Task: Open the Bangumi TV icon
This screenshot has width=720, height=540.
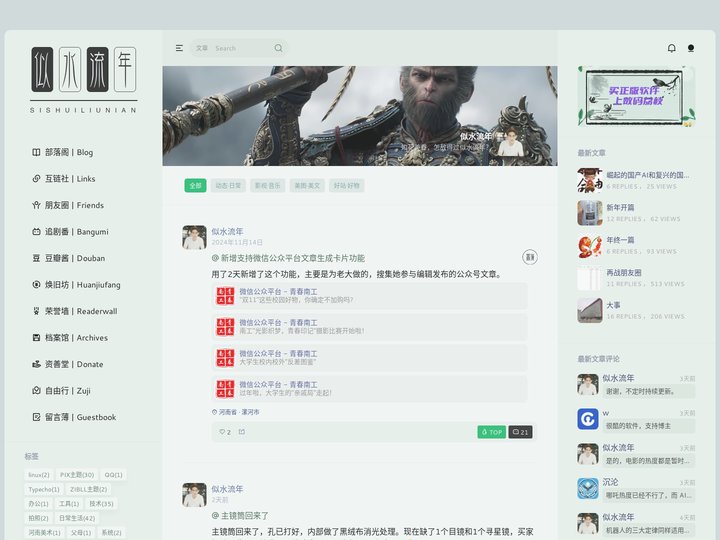Action: [x=36, y=232]
